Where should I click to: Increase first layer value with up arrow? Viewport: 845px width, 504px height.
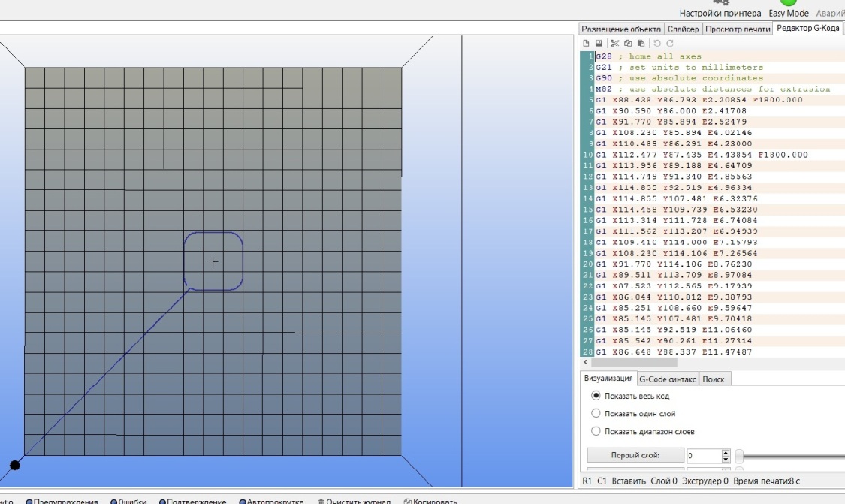tap(725, 452)
